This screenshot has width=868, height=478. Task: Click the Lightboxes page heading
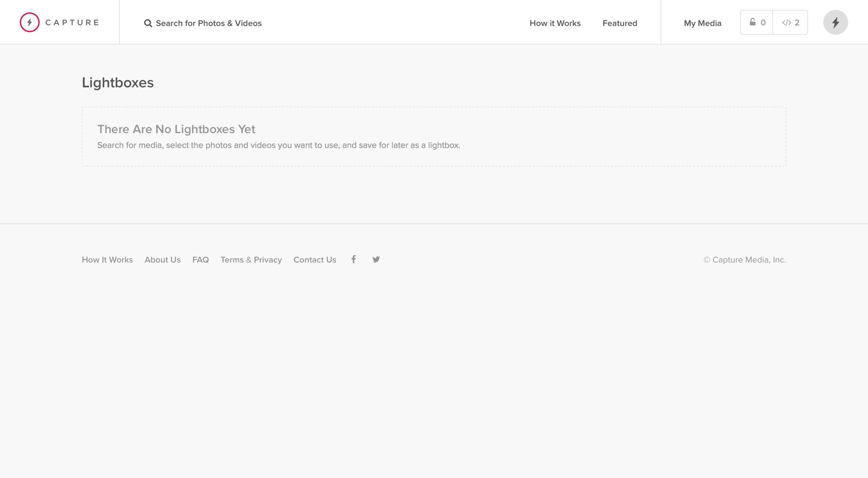118,83
